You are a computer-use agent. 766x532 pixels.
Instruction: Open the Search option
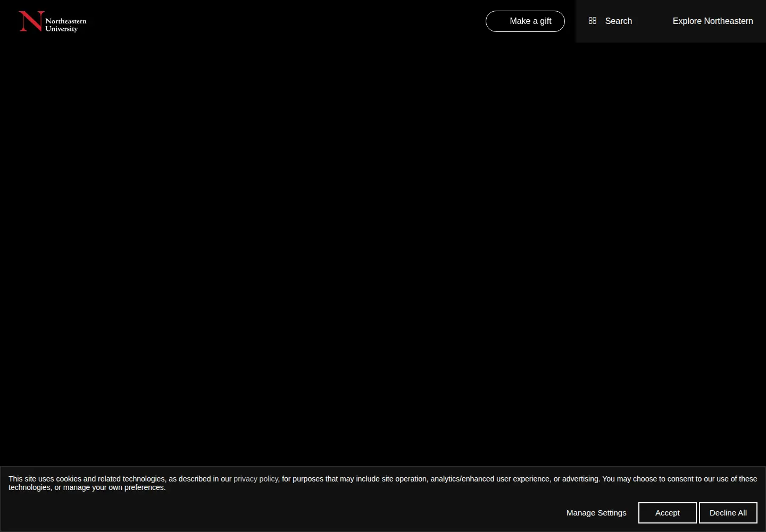618,21
